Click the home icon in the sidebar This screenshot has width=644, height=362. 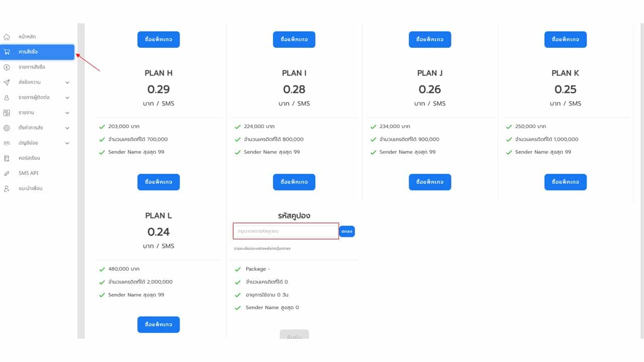click(7, 37)
